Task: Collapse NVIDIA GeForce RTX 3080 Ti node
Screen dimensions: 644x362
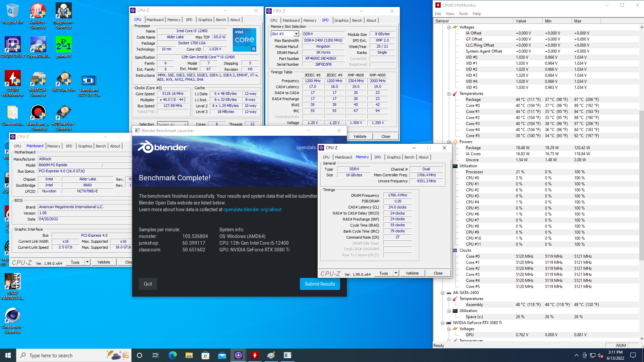Action: [442, 323]
